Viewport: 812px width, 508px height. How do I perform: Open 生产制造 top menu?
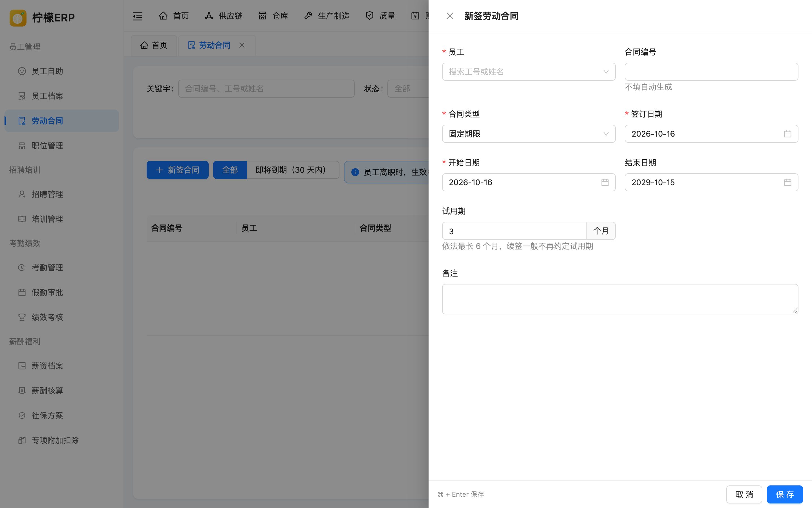click(327, 16)
